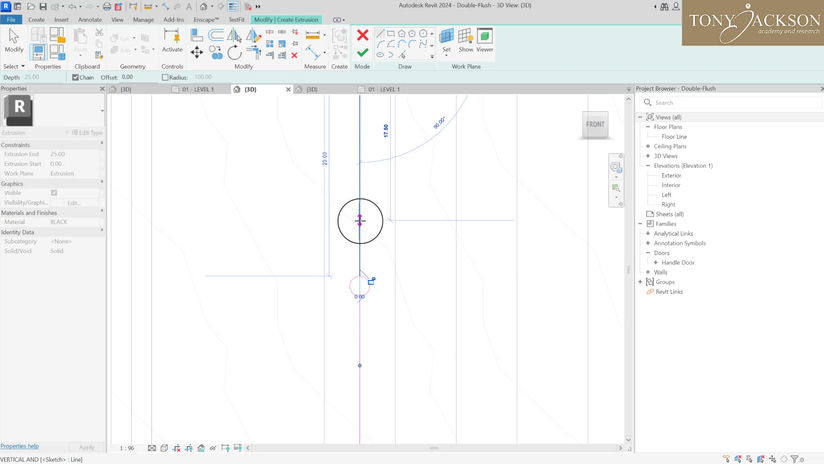The width and height of the screenshot is (824, 464).
Task: Collapse the Floor Plans node
Action: coord(648,127)
